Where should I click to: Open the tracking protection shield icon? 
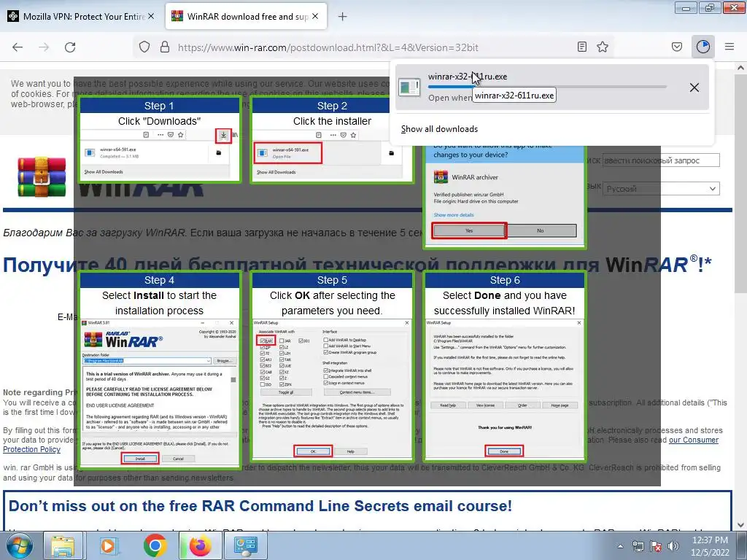point(144,47)
